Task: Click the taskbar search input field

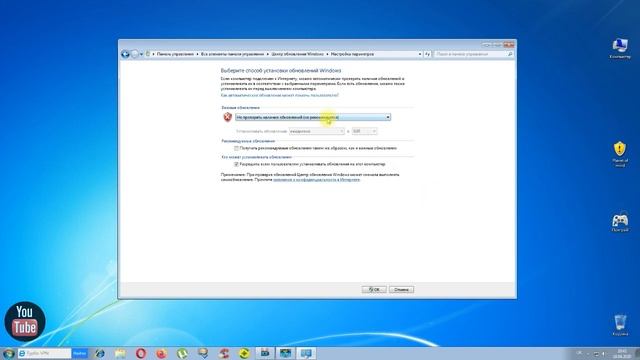Action: (45, 353)
